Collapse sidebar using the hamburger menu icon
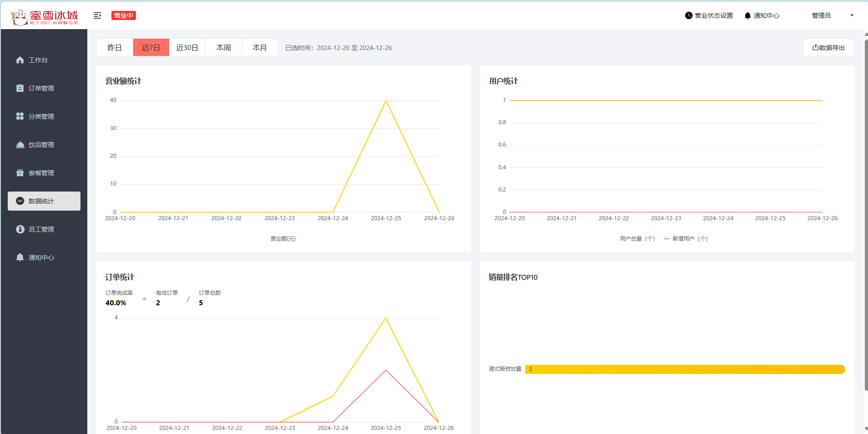The image size is (868, 434). [97, 15]
